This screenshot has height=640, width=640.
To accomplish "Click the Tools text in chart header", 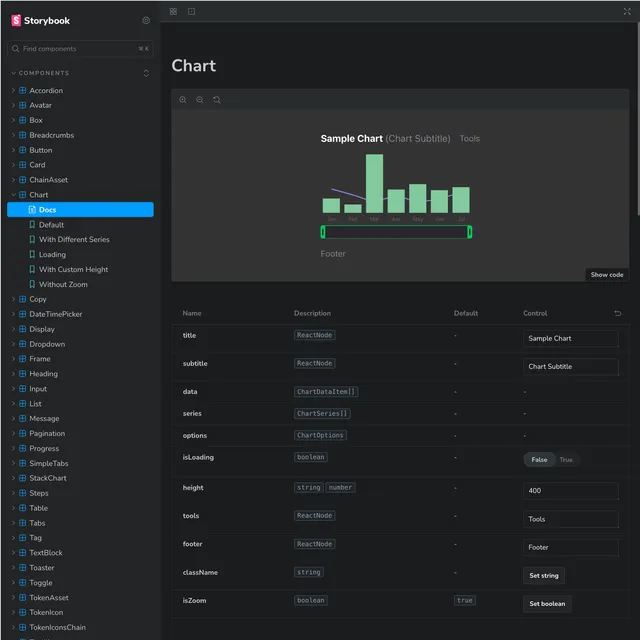I will (x=469, y=139).
